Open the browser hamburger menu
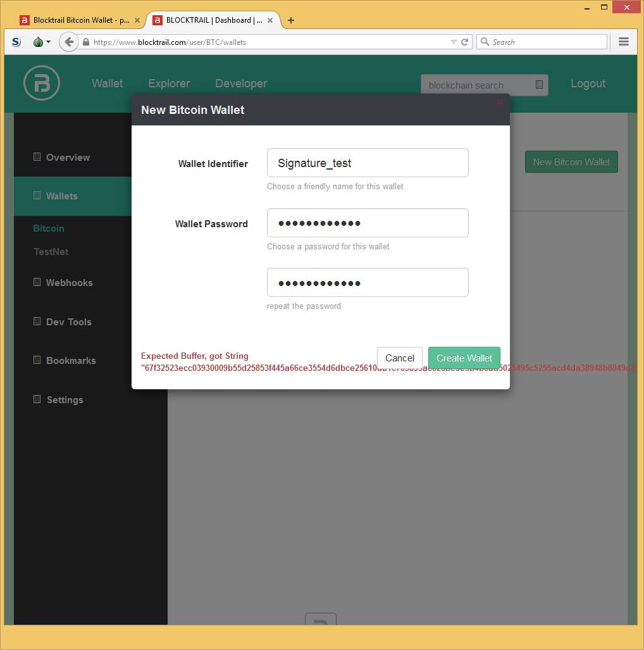Viewport: 644px width, 650px height. tap(624, 42)
